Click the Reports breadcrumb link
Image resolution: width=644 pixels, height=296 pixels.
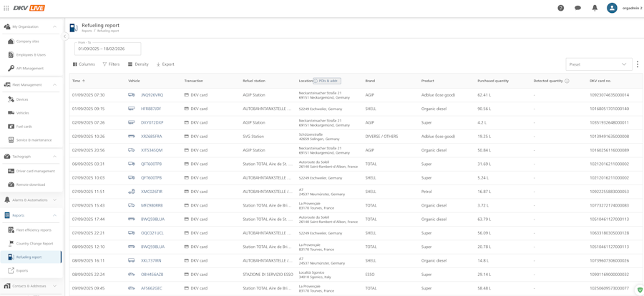87,31
